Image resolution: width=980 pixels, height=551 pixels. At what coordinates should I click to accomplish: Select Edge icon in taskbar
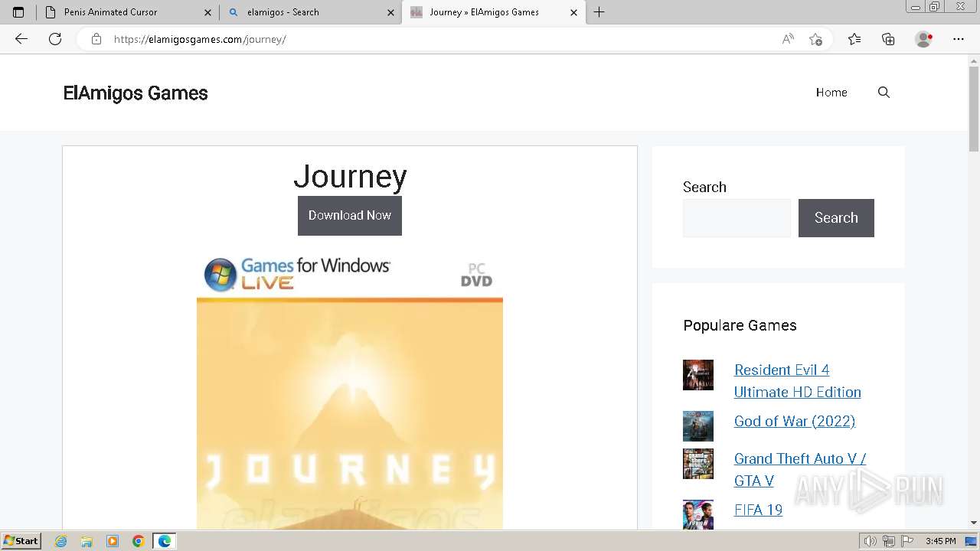pos(165,541)
